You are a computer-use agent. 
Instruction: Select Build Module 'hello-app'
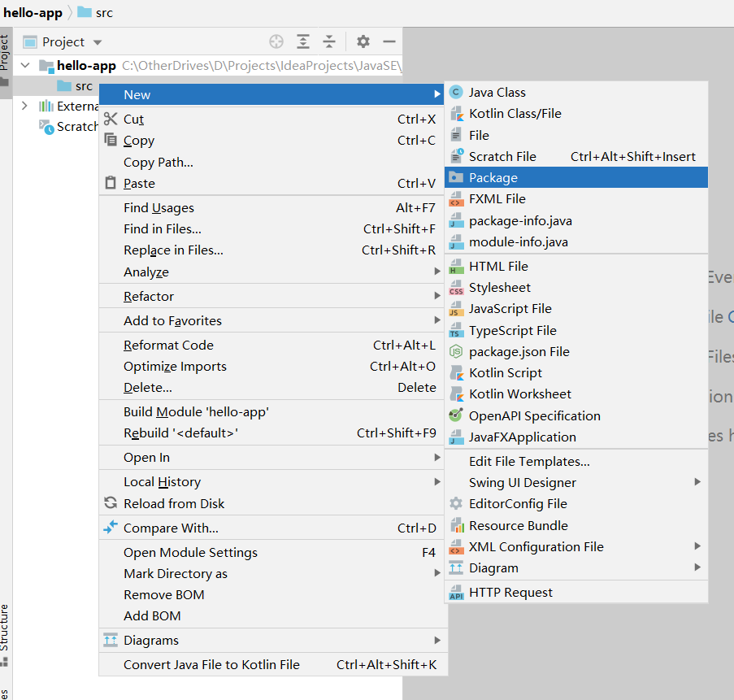(x=273, y=411)
